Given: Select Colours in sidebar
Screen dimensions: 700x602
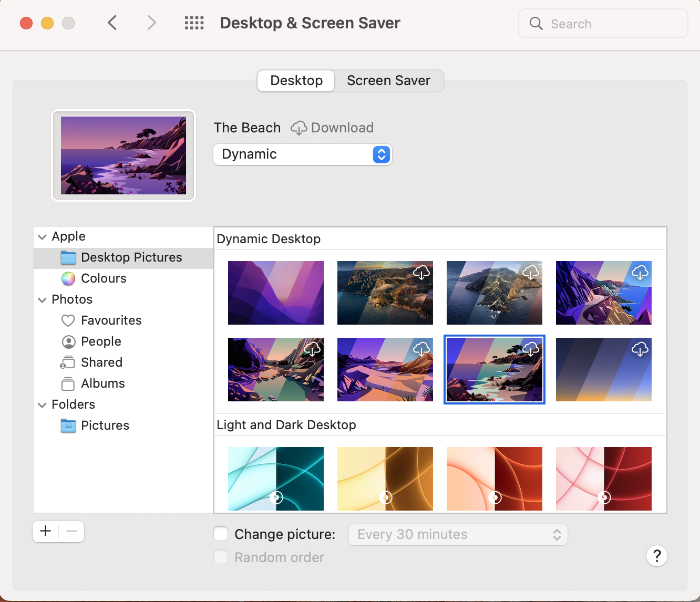Looking at the screenshot, I should point(123,278).
